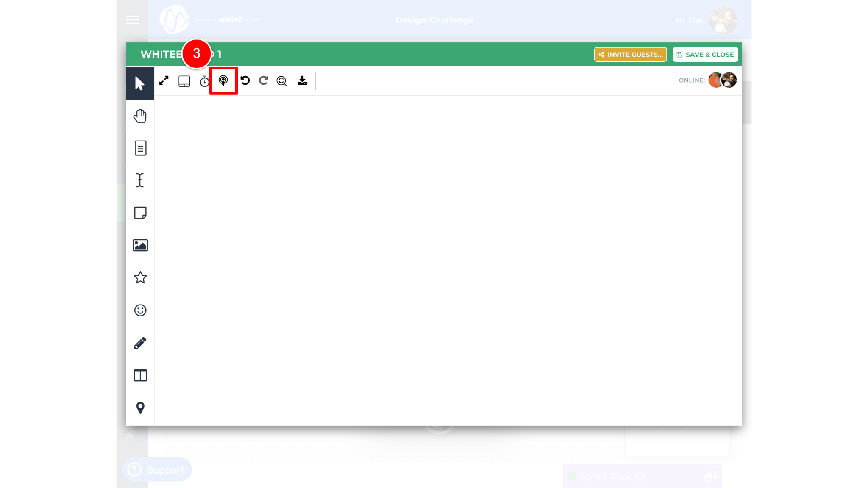Download the whiteboard via download icon
This screenshot has height=488, width=868.
302,80
